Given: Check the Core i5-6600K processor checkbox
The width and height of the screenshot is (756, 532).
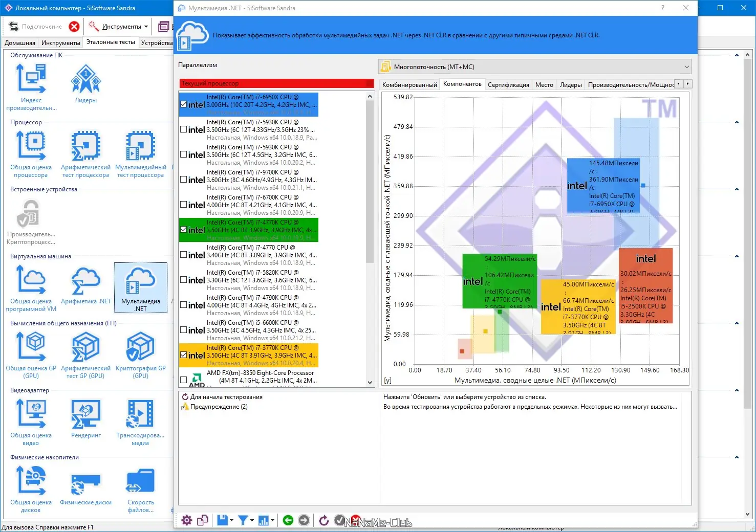Looking at the screenshot, I should tap(184, 330).
